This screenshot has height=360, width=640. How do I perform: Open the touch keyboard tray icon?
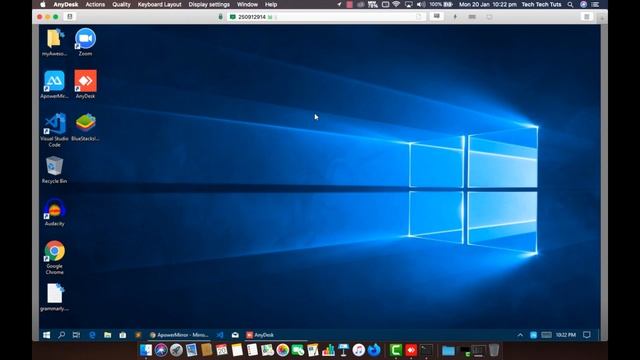pyautogui.click(x=546, y=335)
